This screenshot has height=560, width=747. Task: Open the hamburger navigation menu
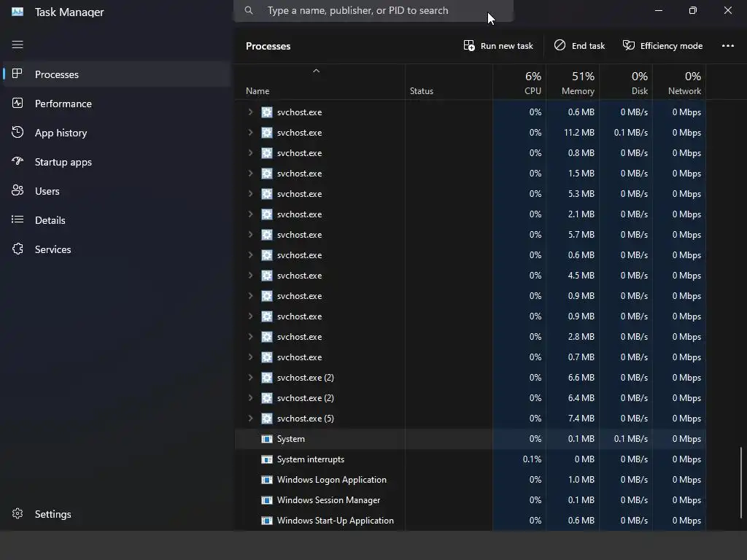[18, 44]
